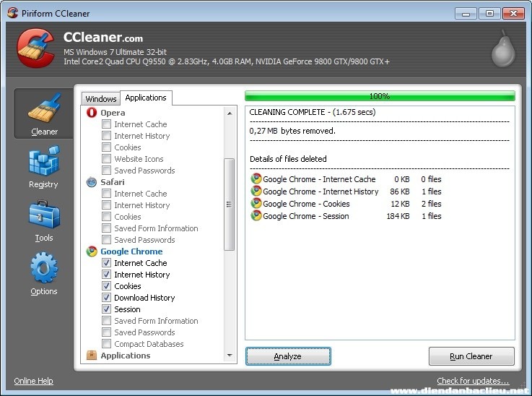Image resolution: width=532 pixels, height=396 pixels.
Task: Click the Run Cleaner button
Action: 471,356
